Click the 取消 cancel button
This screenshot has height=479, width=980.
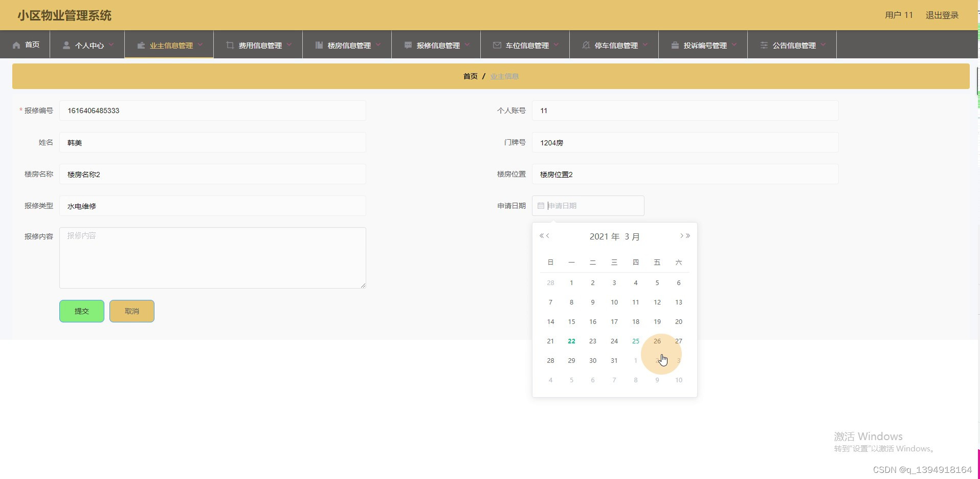pos(132,311)
